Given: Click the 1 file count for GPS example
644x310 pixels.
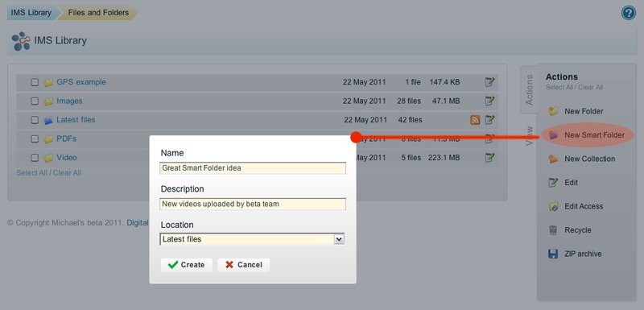Looking at the screenshot, I should (x=413, y=82).
